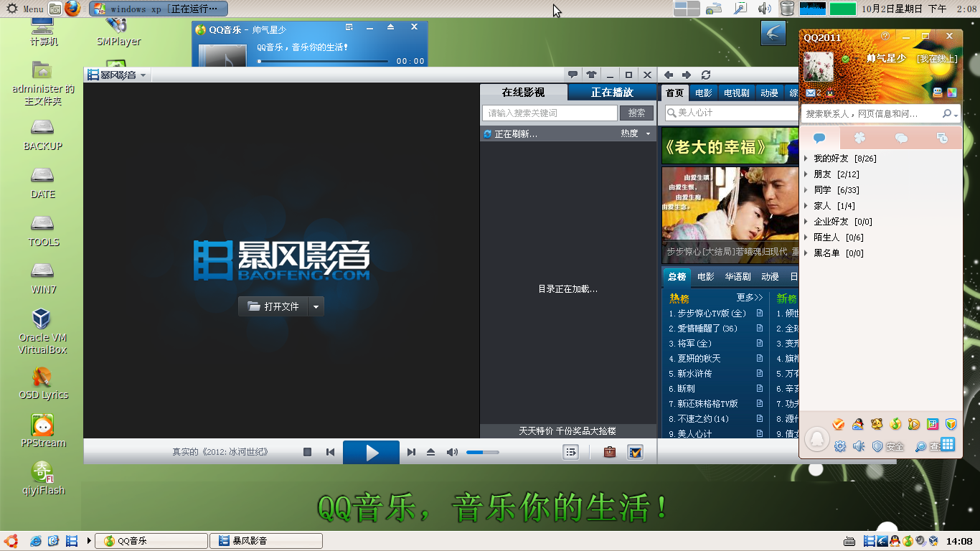
Task: Launch the QQ Music green note icon
Action: 895,424
